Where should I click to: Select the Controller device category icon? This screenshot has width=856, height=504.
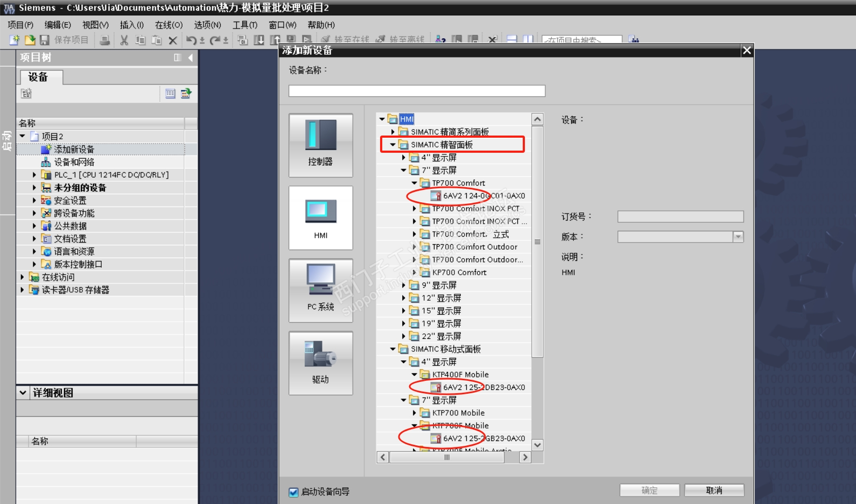tap(321, 145)
